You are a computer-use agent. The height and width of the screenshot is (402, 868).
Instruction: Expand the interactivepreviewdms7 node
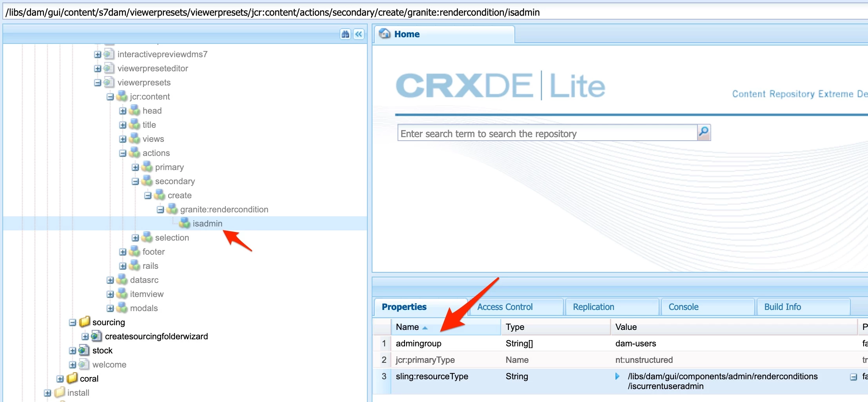click(x=98, y=54)
